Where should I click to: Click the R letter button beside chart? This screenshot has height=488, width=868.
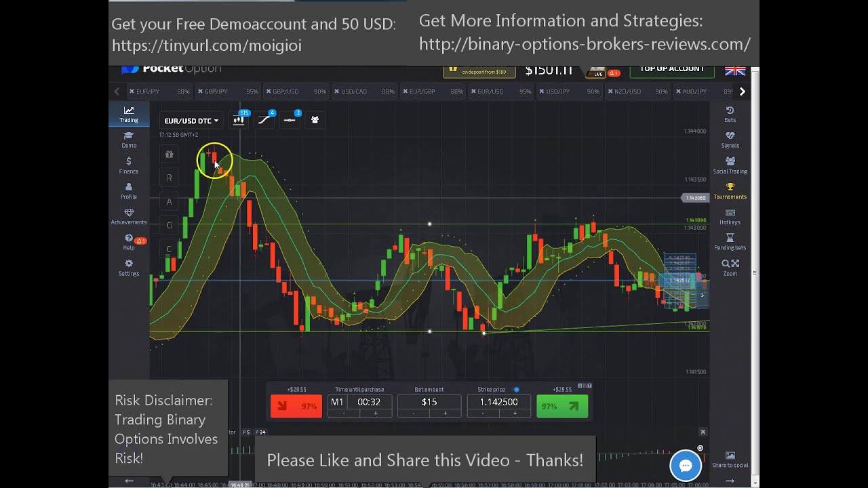pyautogui.click(x=169, y=178)
